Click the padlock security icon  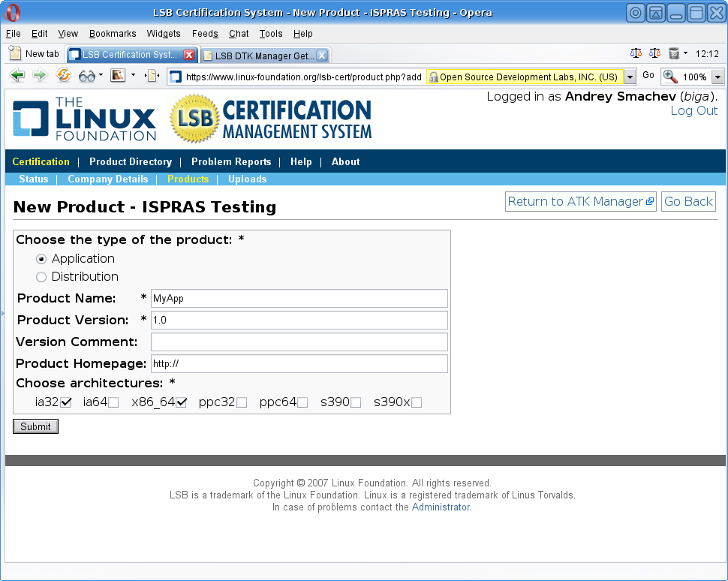coord(433,77)
